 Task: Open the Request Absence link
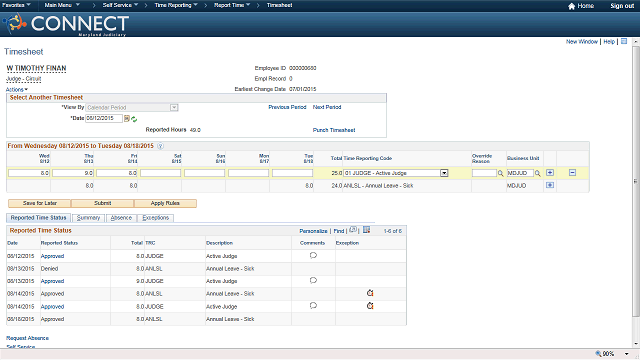pos(27,338)
